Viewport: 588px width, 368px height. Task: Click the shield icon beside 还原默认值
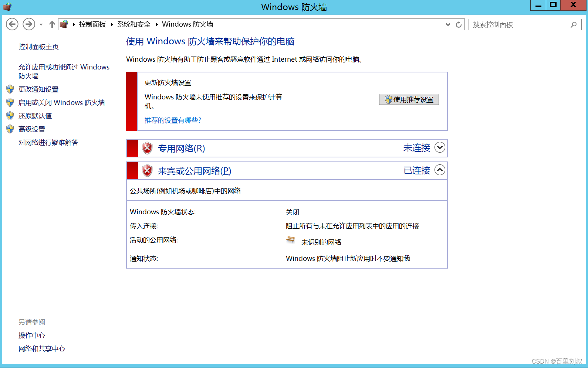tap(10, 116)
